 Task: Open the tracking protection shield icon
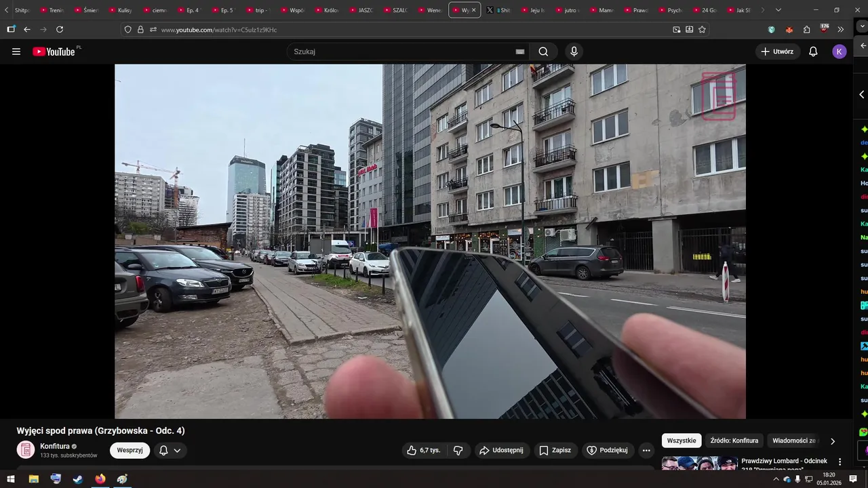[x=127, y=30]
